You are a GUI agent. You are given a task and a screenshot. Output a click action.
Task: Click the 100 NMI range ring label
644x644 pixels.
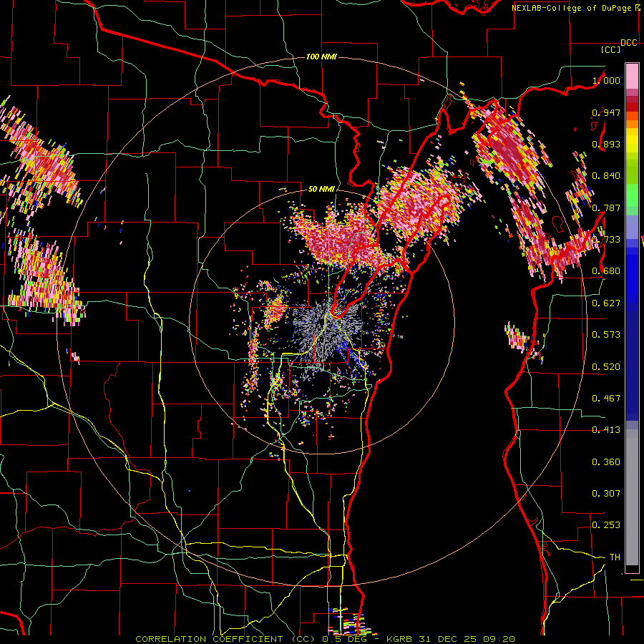[x=321, y=57]
